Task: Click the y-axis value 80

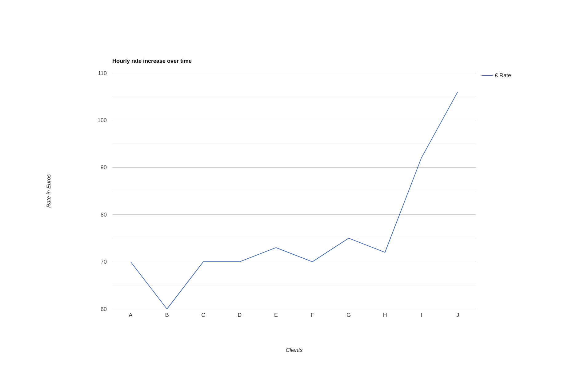Action: 103,215
